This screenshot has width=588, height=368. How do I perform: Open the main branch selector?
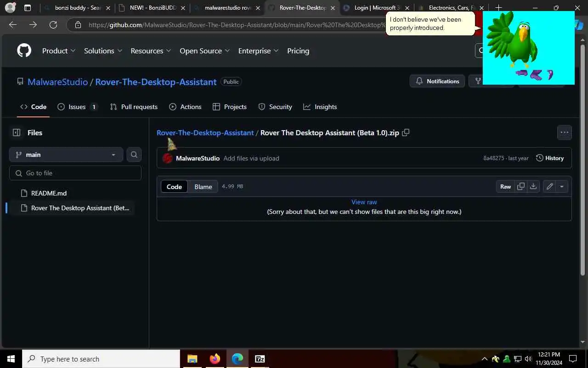66,155
